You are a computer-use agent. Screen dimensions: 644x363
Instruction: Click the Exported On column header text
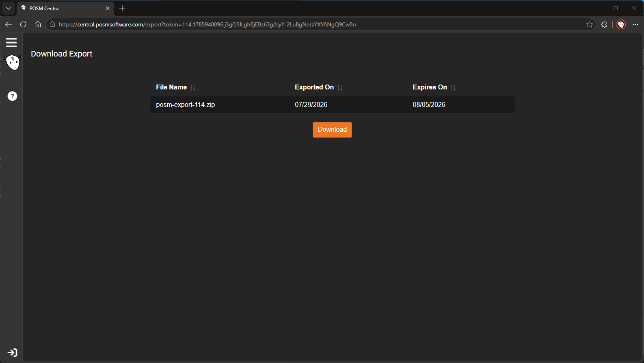point(314,87)
